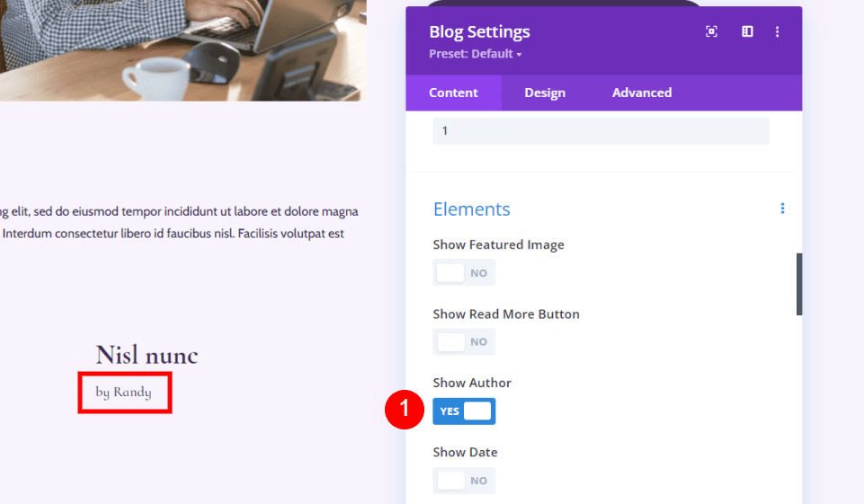The width and height of the screenshot is (864, 504).
Task: Turn on Show Read More Button
Action: pos(464,341)
